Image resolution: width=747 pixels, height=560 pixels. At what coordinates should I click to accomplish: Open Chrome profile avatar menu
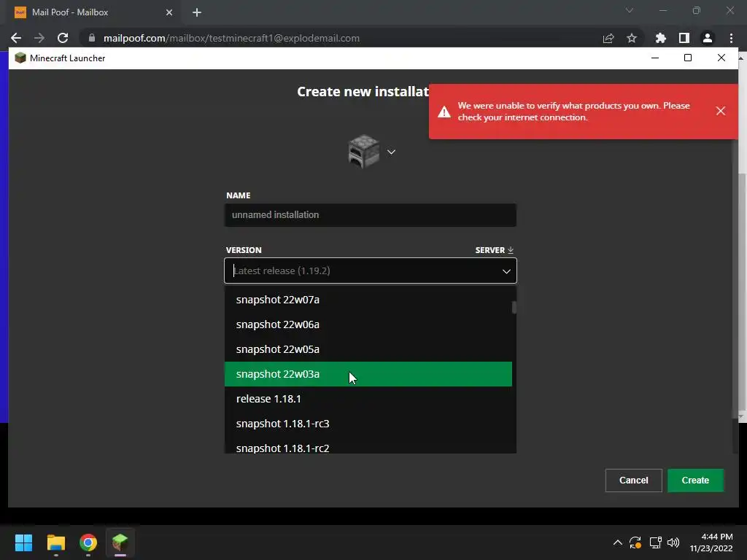coord(708,38)
